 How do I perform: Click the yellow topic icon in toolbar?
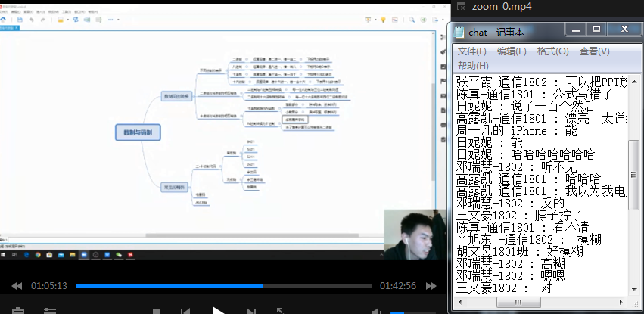[61, 20]
